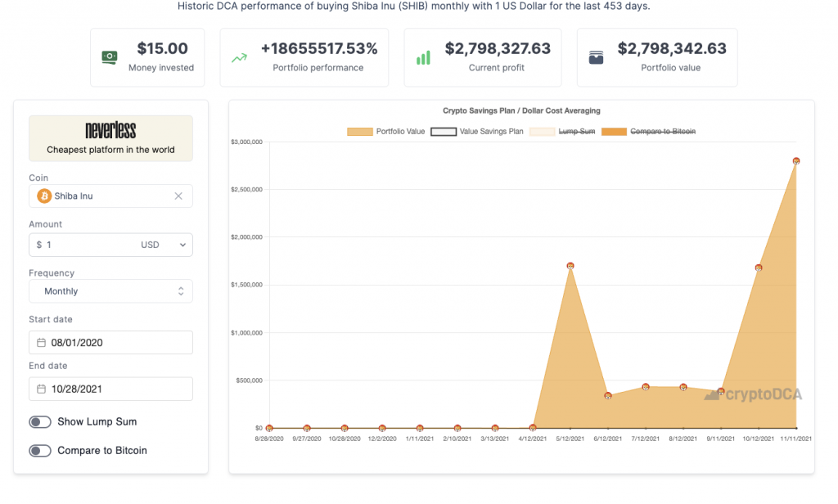Click the Value Savings Plan legend swatch
Image resolution: width=838 pixels, height=504 pixels.
(x=444, y=132)
